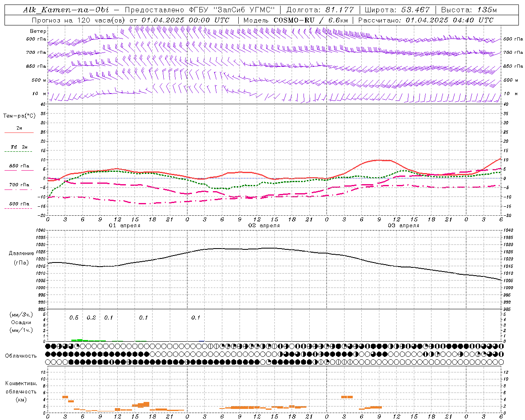This screenshot has width=525, height=420.
Task: Click the (мм/3ч.) precipitation unit label
Action: 21,315
